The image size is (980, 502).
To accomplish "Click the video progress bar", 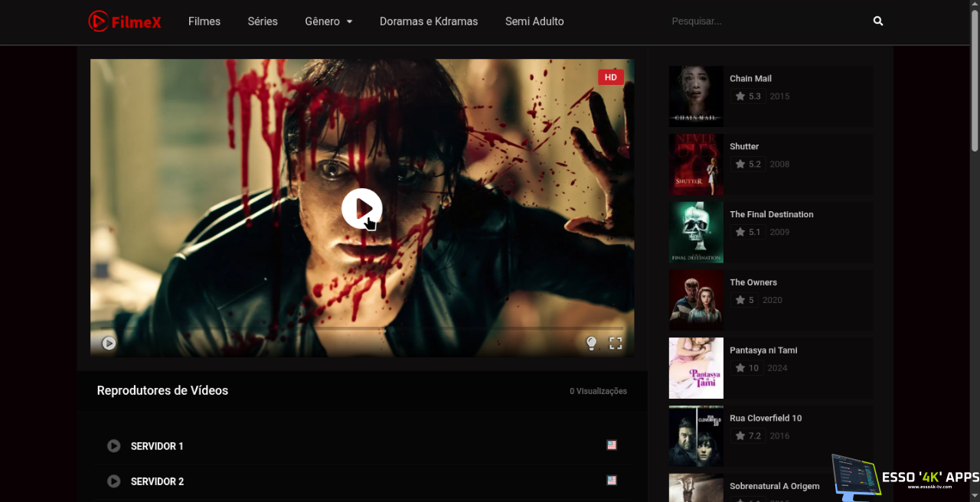I will click(x=361, y=329).
